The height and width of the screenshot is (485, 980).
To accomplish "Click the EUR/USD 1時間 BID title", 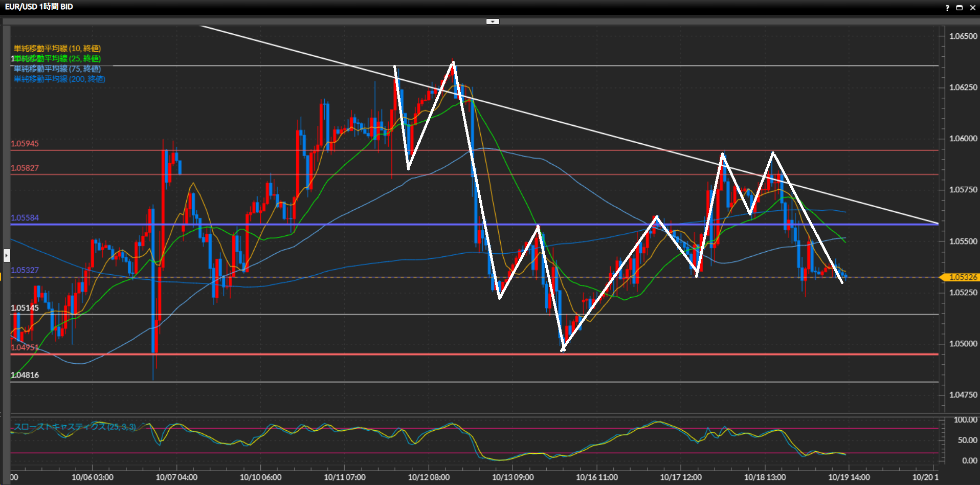I will [x=39, y=7].
